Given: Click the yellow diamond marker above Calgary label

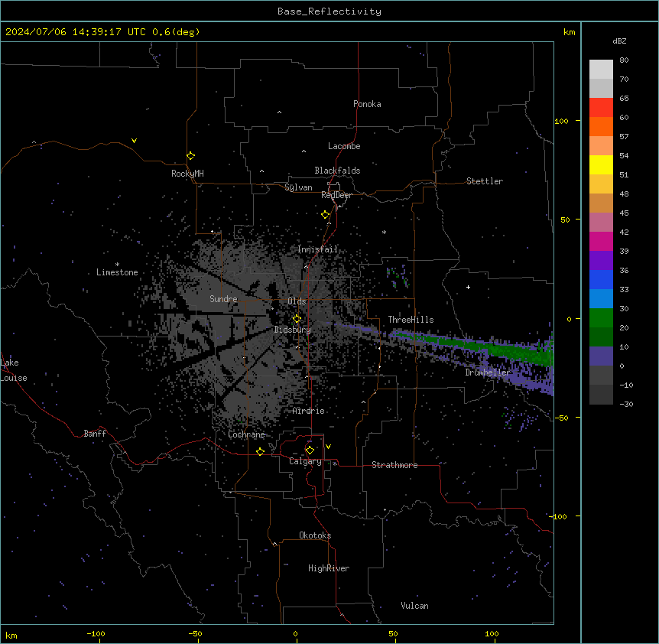Looking at the screenshot, I should click(310, 450).
